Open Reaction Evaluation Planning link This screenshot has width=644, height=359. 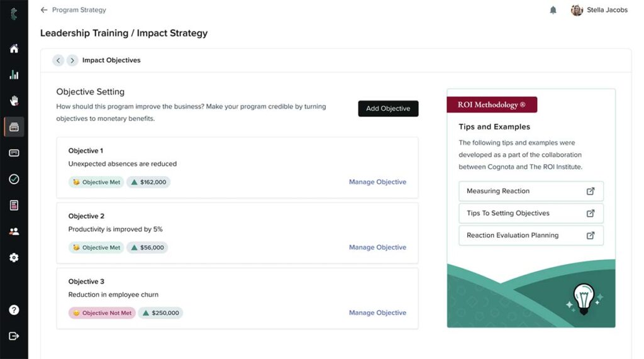[531, 235]
